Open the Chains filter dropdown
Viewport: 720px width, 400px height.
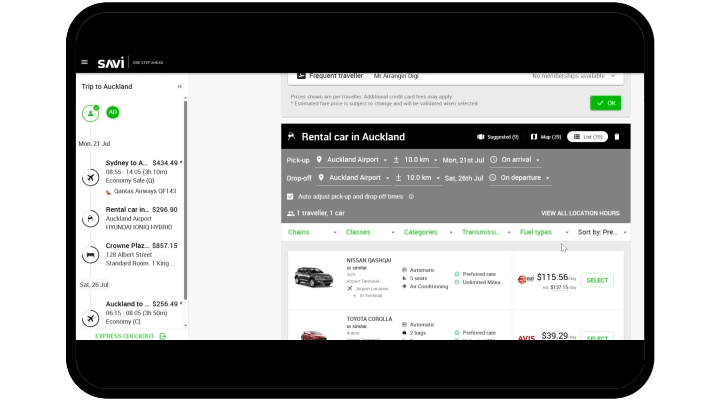click(313, 232)
